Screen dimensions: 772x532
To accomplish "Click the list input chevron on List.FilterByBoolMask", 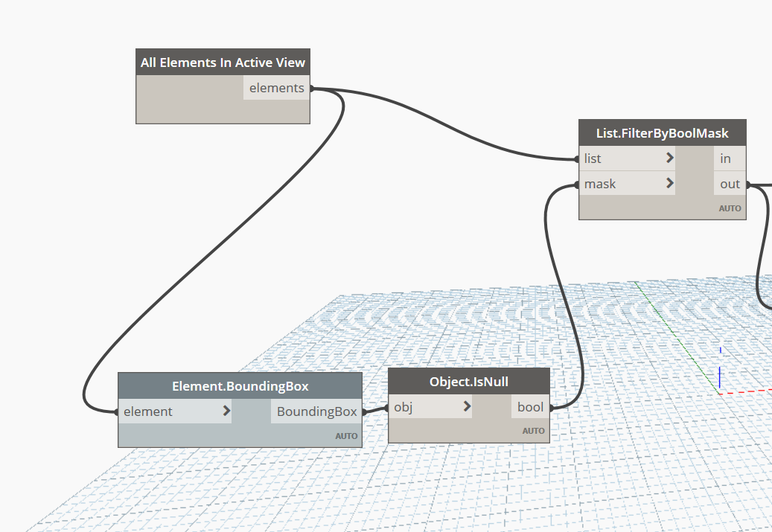I will click(669, 158).
